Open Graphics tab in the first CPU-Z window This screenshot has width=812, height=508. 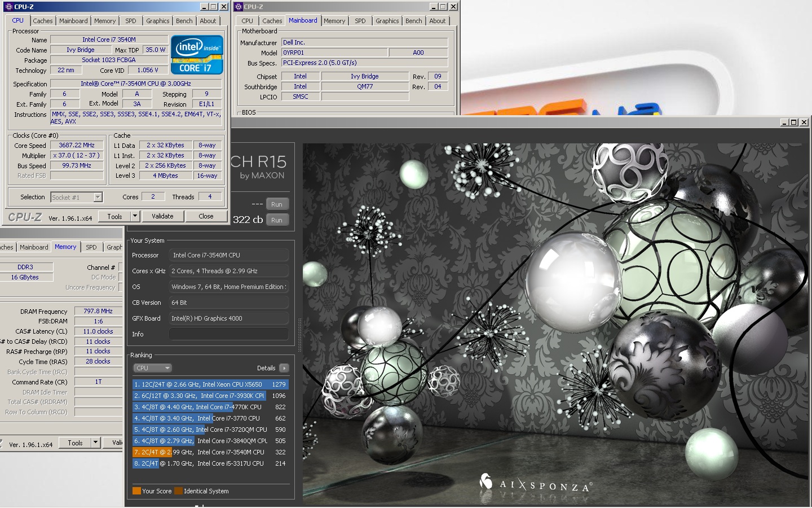[158, 21]
